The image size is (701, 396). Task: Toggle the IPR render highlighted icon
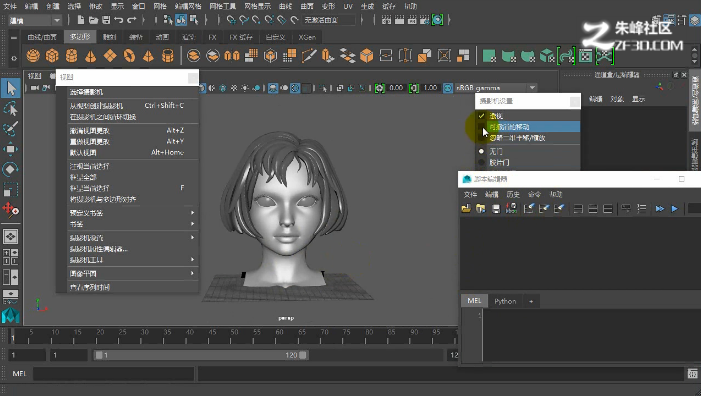click(438, 20)
